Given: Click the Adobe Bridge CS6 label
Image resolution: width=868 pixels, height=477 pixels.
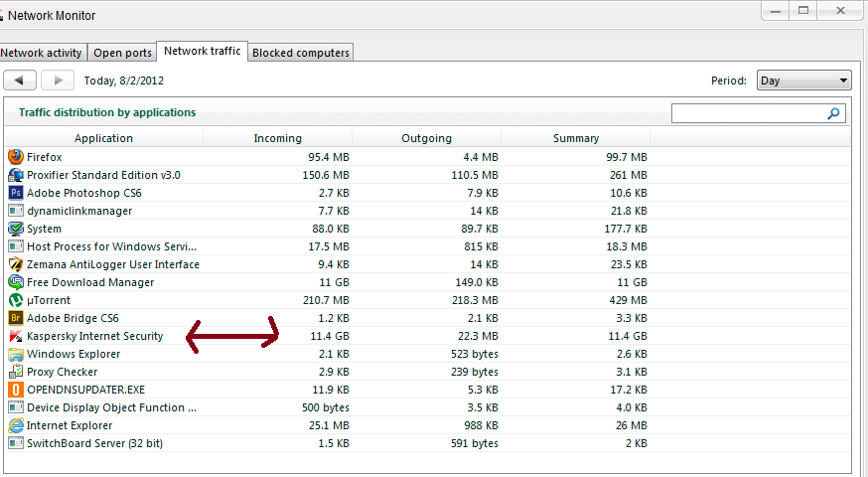Looking at the screenshot, I should [72, 318].
